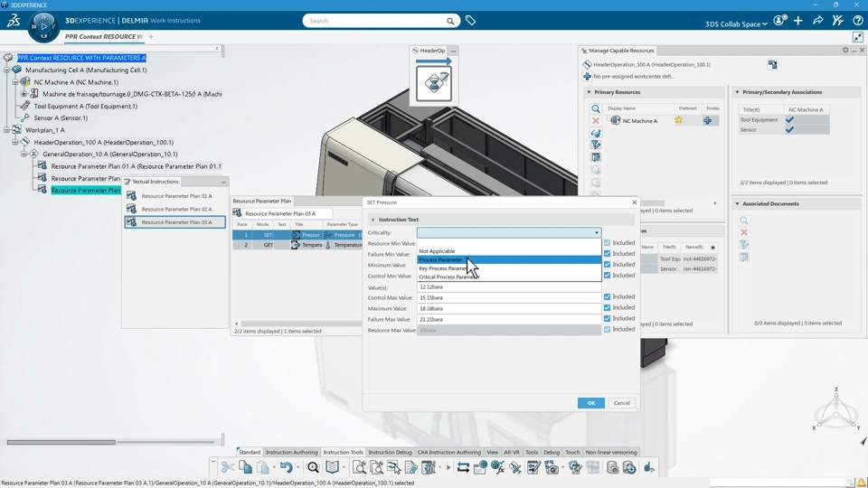Click search icon in Associated Documents
Screen dimensions: 868x488
point(744,221)
